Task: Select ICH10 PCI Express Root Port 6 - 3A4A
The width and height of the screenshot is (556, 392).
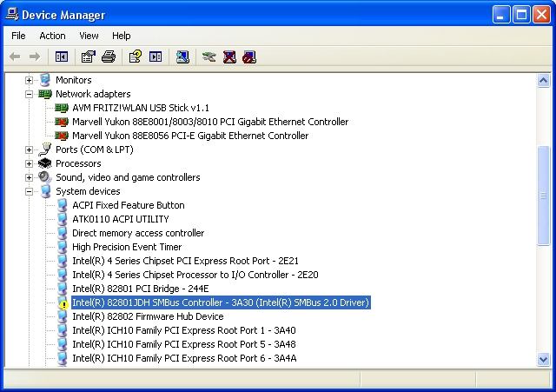Action: 184,358
